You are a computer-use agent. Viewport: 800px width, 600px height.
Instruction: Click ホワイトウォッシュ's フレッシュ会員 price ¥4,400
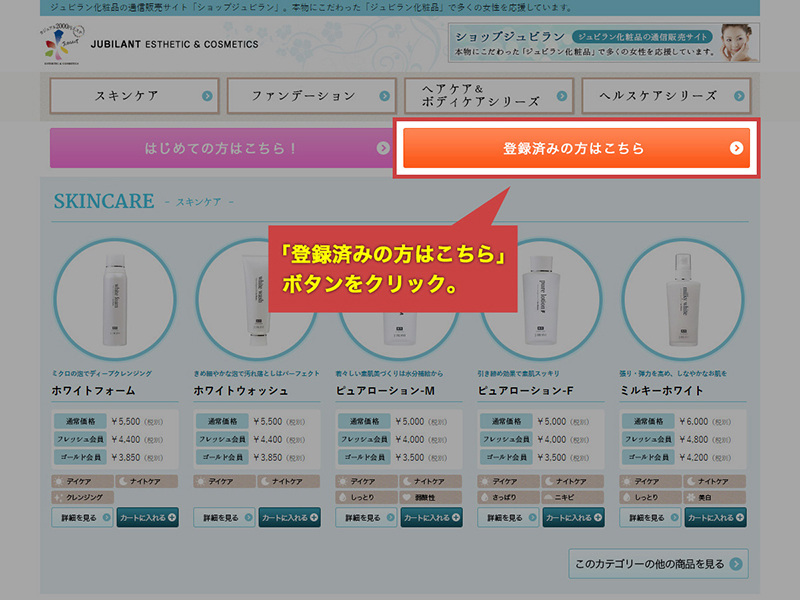251,439
